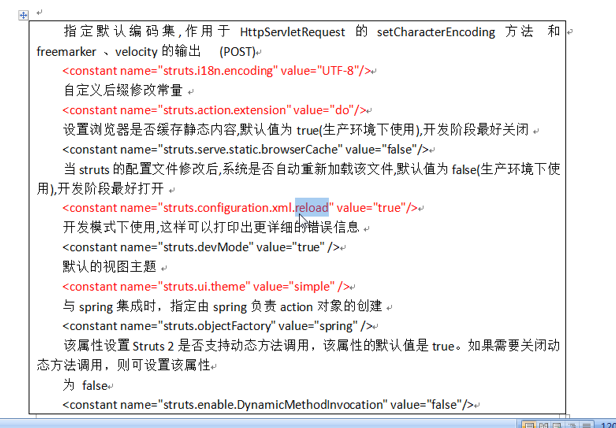The width and height of the screenshot is (616, 428).
Task: Click the text "用),开发阶段最好打开"
Action: click(100, 189)
